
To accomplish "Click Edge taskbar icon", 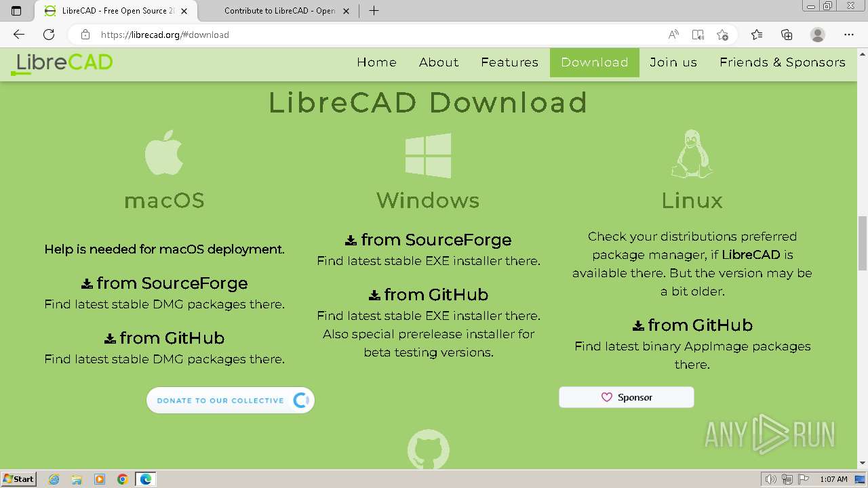I will coord(146,479).
